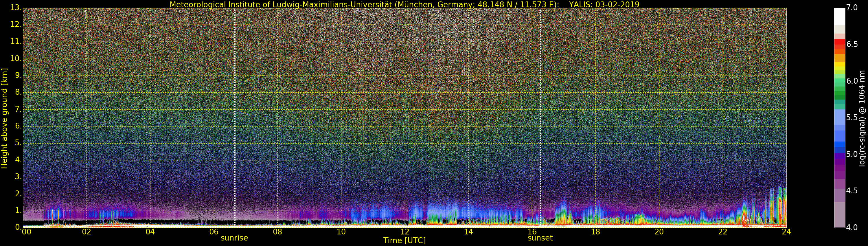The width and height of the screenshot is (868, 246).
Task: Click the mauve colorbar band near 4.5
Action: pyautogui.click(x=840, y=195)
